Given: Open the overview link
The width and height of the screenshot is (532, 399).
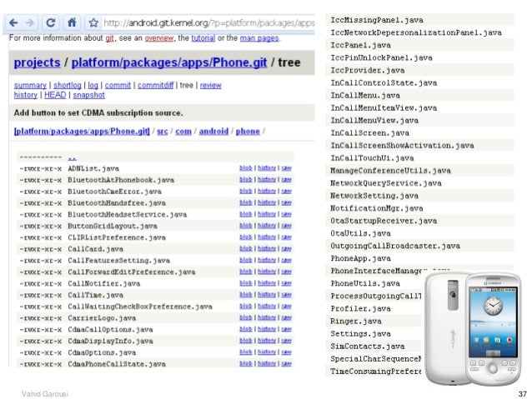Looking at the screenshot, I should tap(159, 38).
